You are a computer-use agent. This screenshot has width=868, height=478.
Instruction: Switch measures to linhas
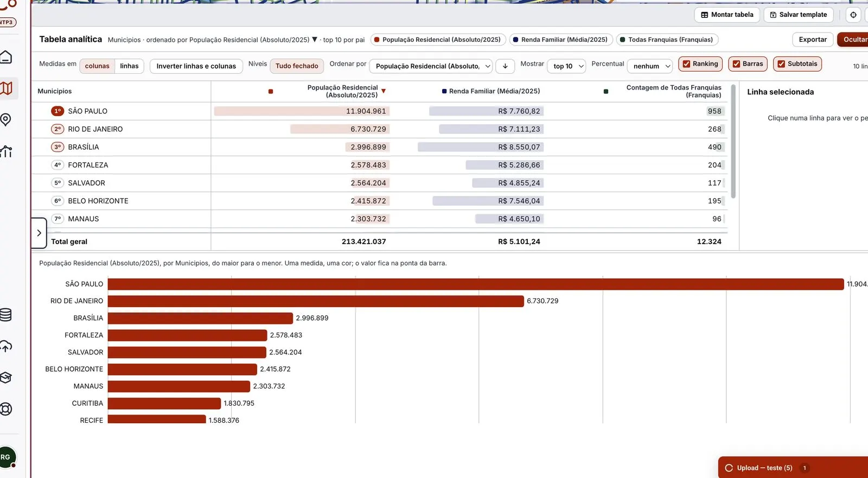[129, 66]
